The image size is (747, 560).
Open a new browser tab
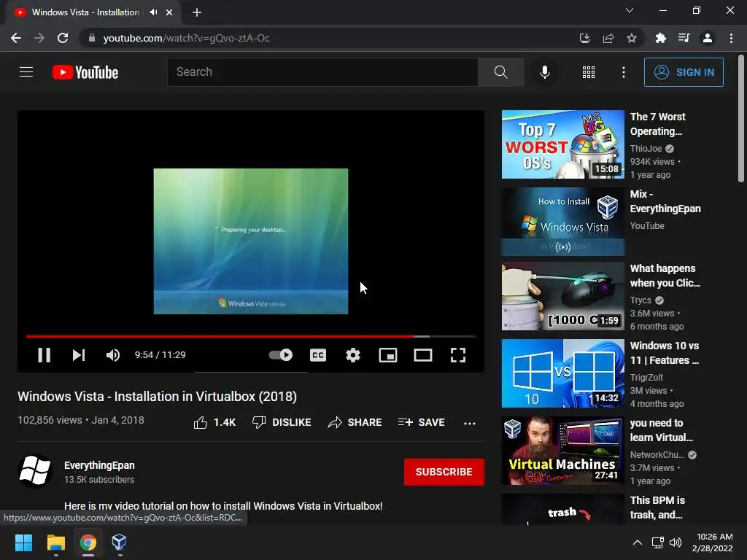tap(197, 12)
